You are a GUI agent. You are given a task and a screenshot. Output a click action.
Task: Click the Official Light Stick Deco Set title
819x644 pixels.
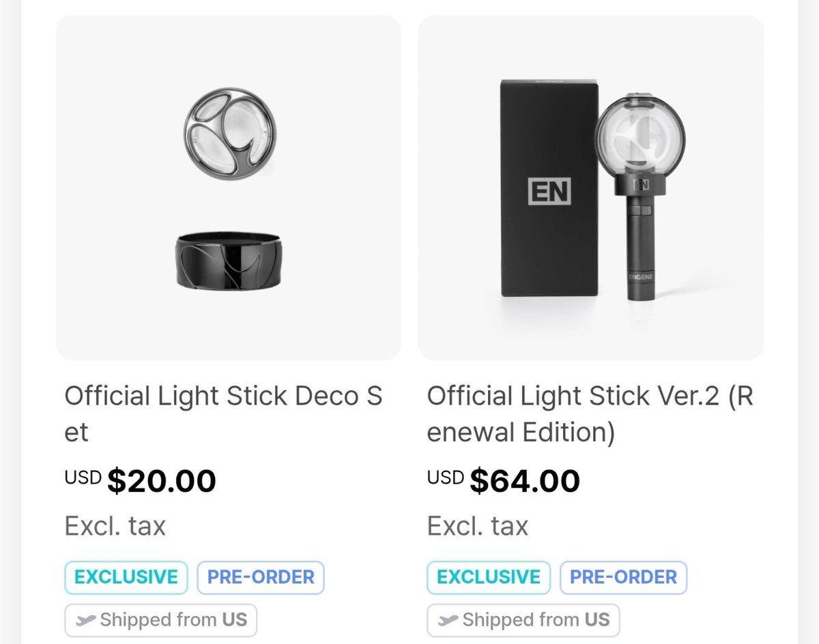click(x=223, y=414)
